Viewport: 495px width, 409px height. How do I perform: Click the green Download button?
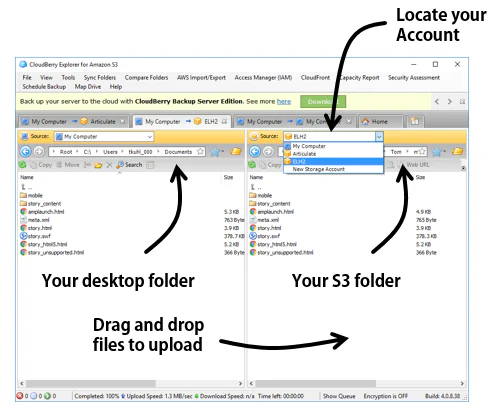pos(323,102)
